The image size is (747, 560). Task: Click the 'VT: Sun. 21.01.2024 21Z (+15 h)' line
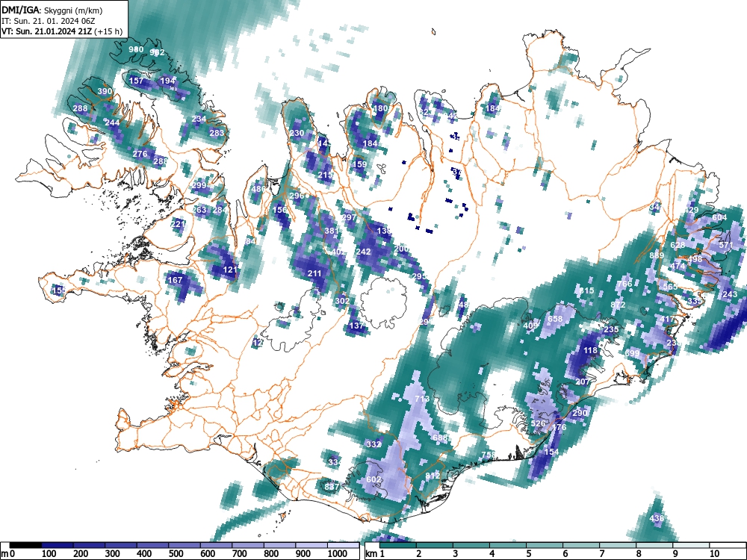[62, 32]
